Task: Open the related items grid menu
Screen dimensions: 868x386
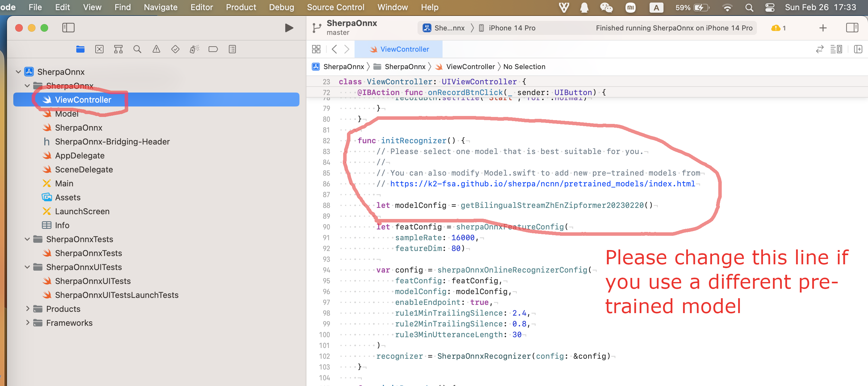Action: pyautogui.click(x=316, y=49)
